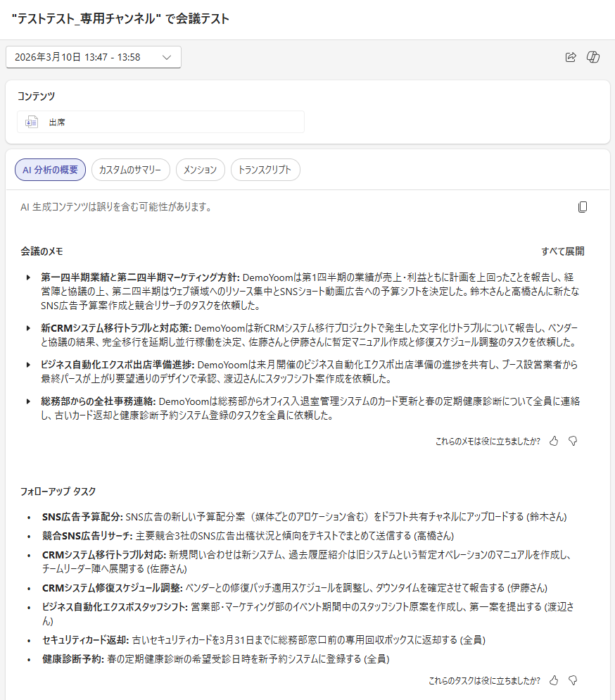Viewport: 615px width, 700px height.
Task: Give thumbs down to the follow-up tasks
Action: coord(573,680)
